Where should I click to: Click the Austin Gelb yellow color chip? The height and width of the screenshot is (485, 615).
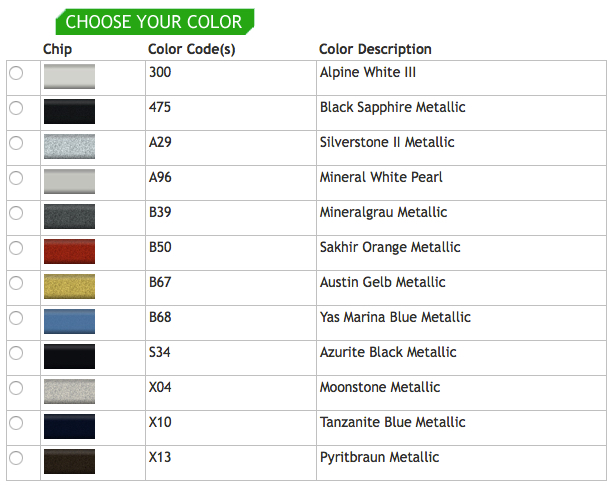[x=70, y=286]
